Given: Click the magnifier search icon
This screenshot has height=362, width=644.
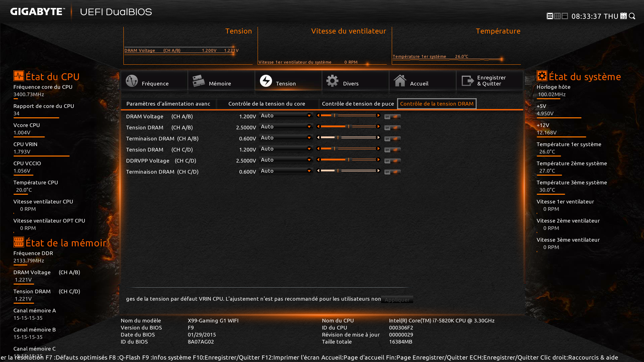Looking at the screenshot, I should click(x=632, y=16).
